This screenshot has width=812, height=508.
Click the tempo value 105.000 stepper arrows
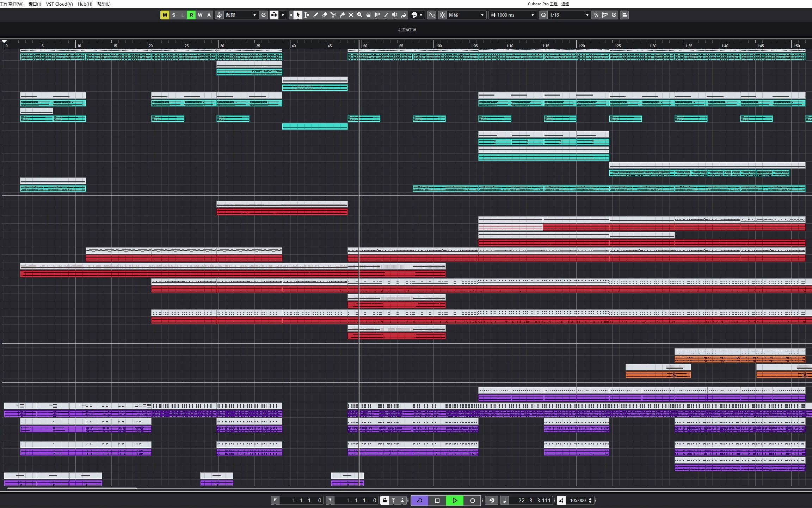590,500
